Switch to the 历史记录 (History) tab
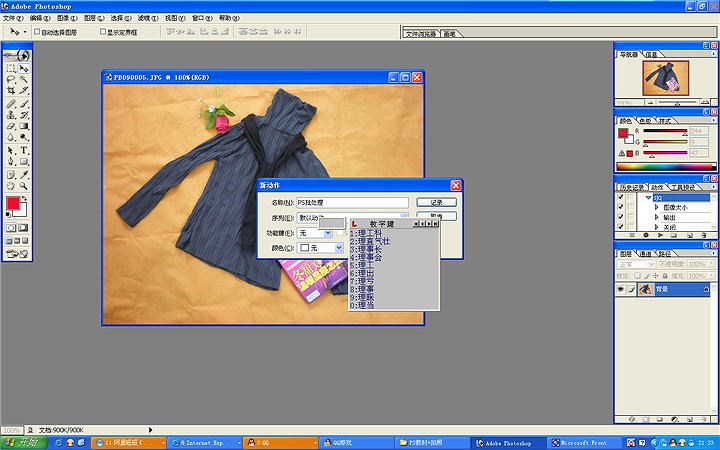Image resolution: width=720 pixels, height=450 pixels. click(x=630, y=187)
